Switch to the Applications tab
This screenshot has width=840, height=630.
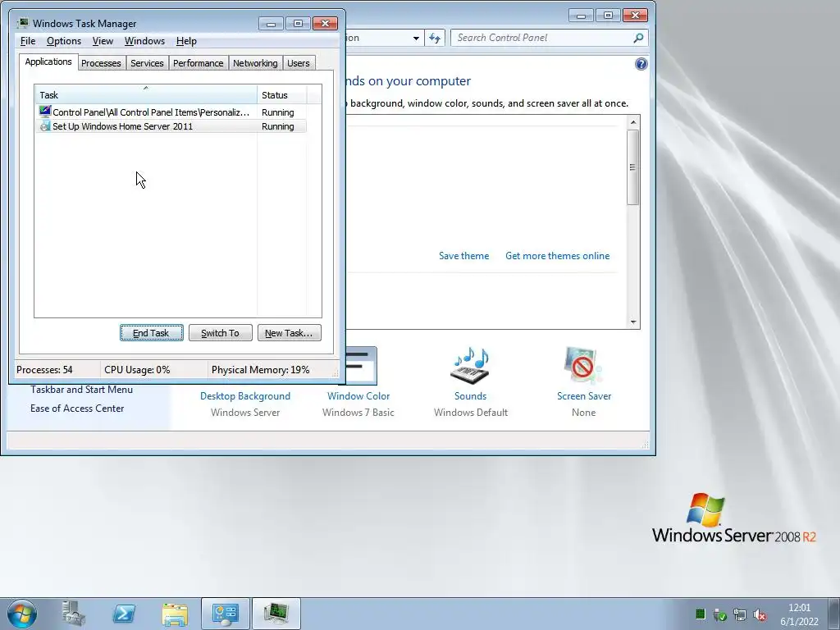click(48, 62)
